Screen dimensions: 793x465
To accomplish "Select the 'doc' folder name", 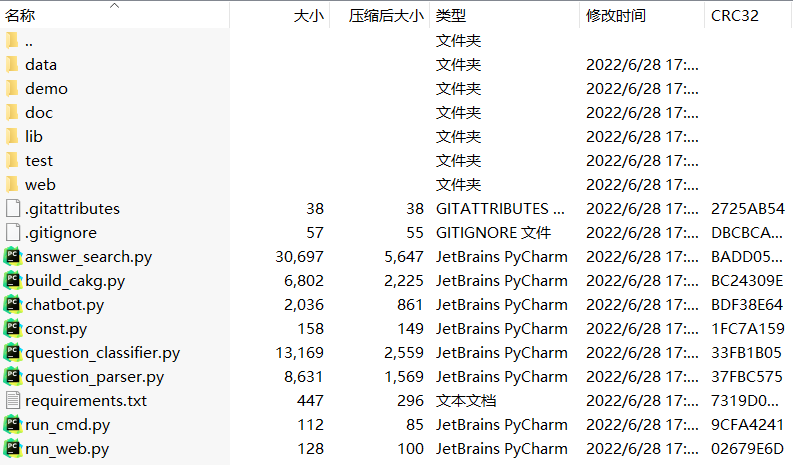I will pos(39,112).
